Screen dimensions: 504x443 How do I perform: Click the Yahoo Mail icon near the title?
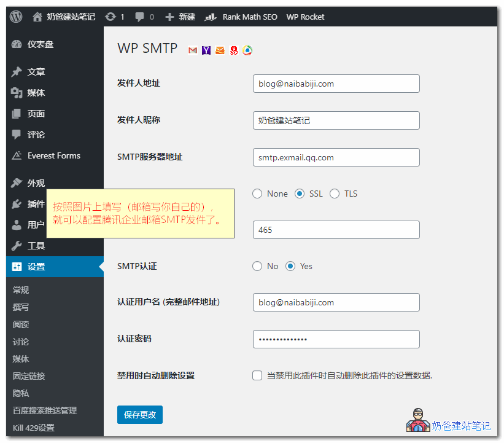206,50
